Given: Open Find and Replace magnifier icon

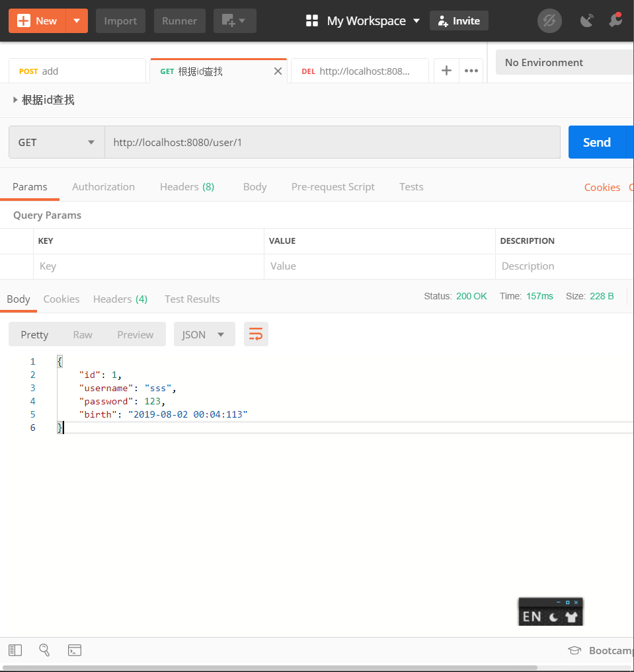Looking at the screenshot, I should click(44, 650).
